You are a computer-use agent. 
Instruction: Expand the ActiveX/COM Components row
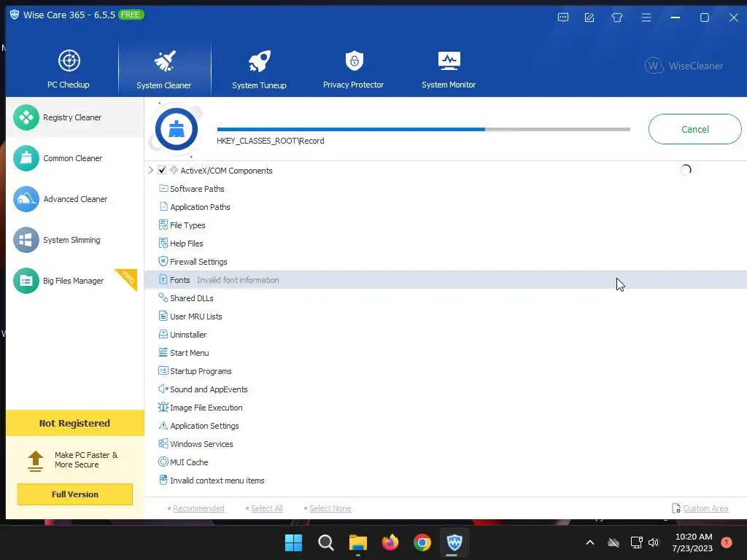click(x=150, y=170)
